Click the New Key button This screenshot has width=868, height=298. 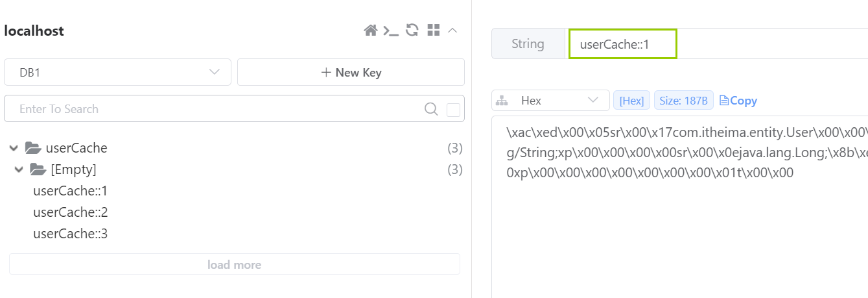[351, 72]
